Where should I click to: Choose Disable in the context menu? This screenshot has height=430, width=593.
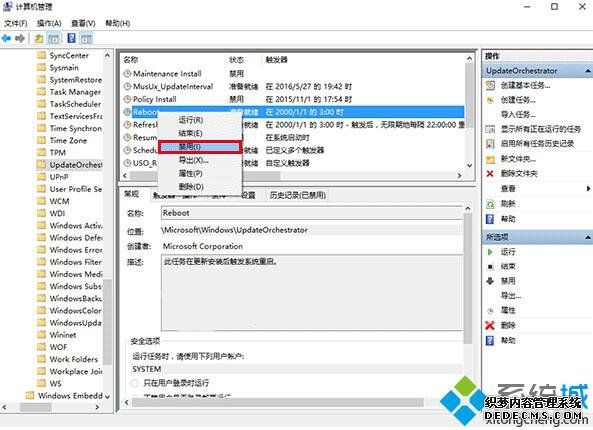[200, 147]
